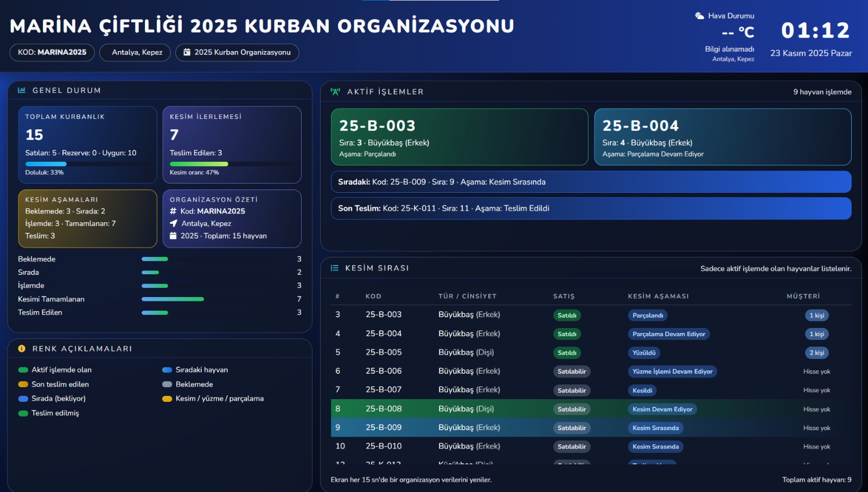Select the KOD: MARINA2025 chip at the top

52,53
